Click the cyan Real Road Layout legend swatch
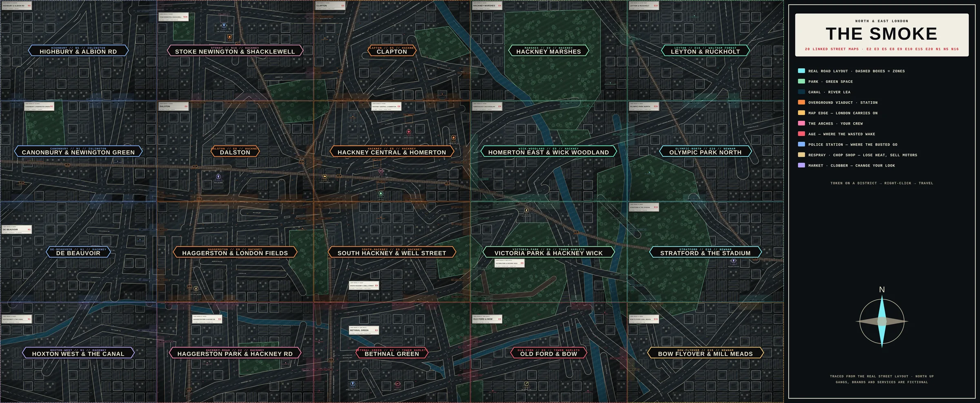 click(x=802, y=71)
